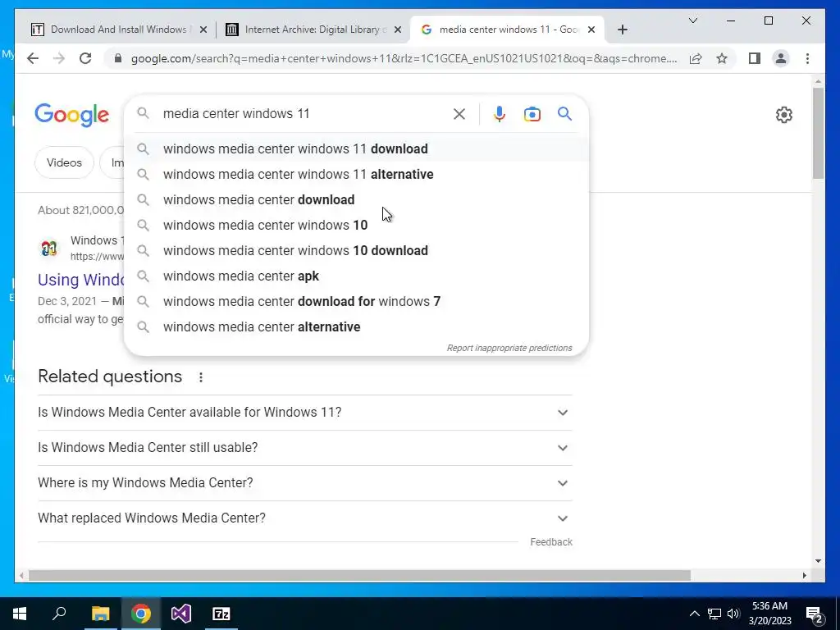Click the padlock site info icon

click(118, 58)
